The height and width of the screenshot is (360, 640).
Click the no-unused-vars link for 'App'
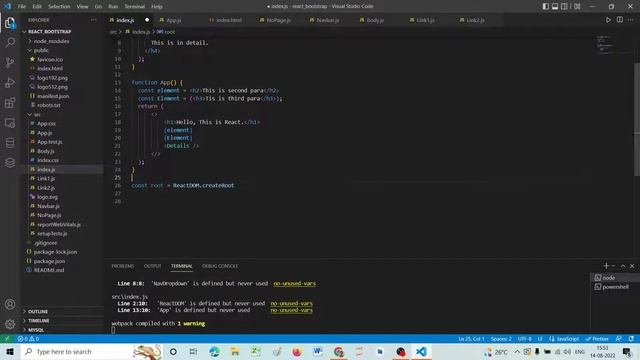click(x=291, y=310)
